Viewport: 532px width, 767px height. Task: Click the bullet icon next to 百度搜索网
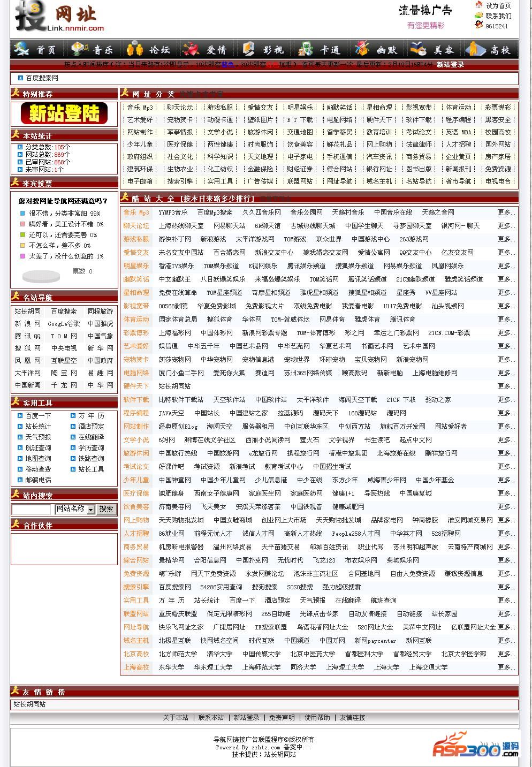pos(20,78)
